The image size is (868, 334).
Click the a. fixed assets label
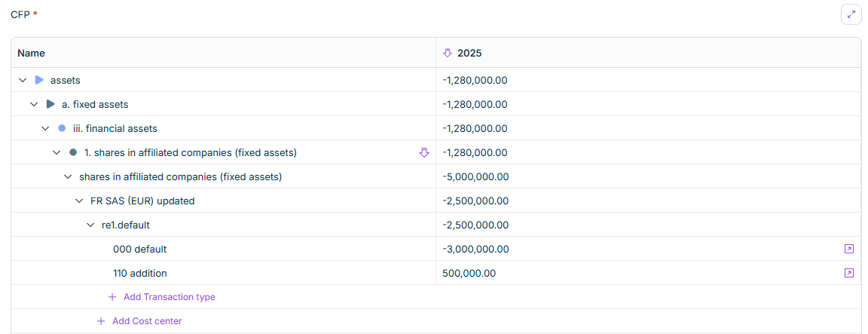point(95,104)
